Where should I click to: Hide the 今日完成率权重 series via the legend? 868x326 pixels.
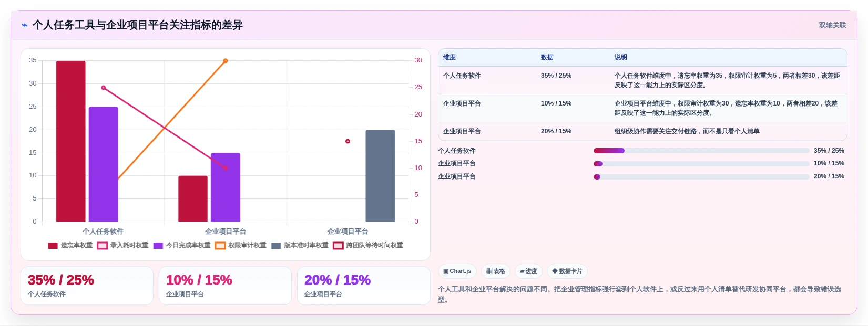point(181,245)
